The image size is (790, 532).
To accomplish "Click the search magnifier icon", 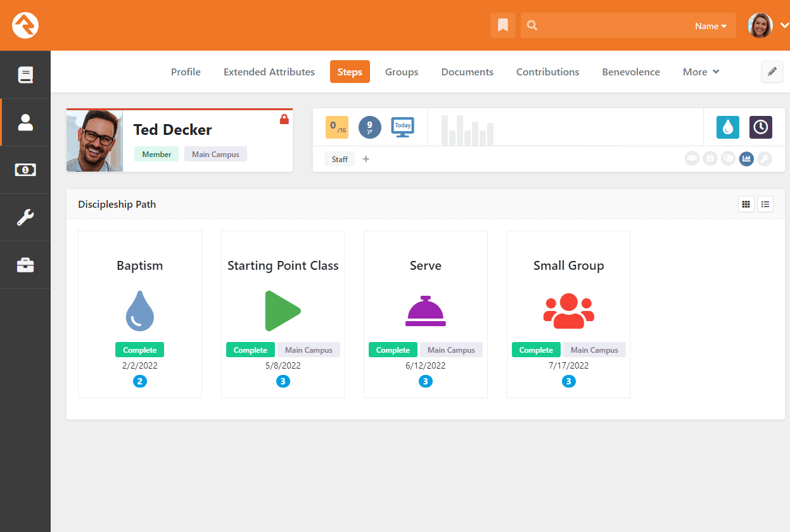I will 532,25.
